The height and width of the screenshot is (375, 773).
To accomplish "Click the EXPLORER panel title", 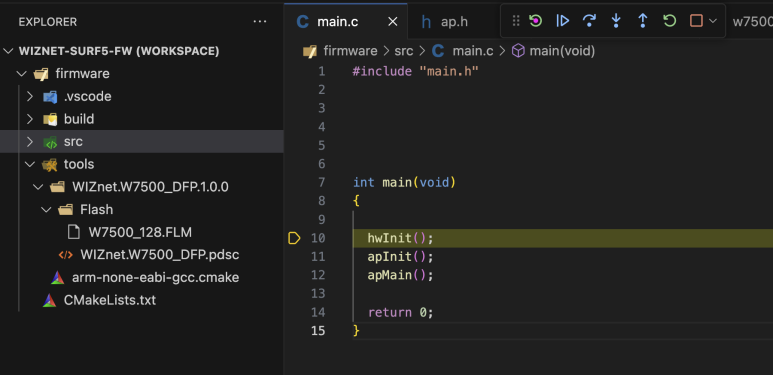I will [x=48, y=22].
